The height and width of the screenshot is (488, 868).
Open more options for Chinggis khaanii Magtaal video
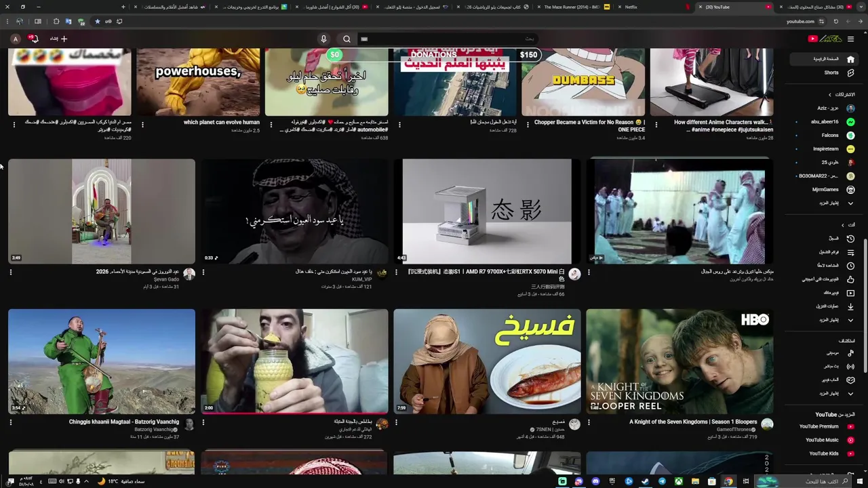pyautogui.click(x=11, y=422)
